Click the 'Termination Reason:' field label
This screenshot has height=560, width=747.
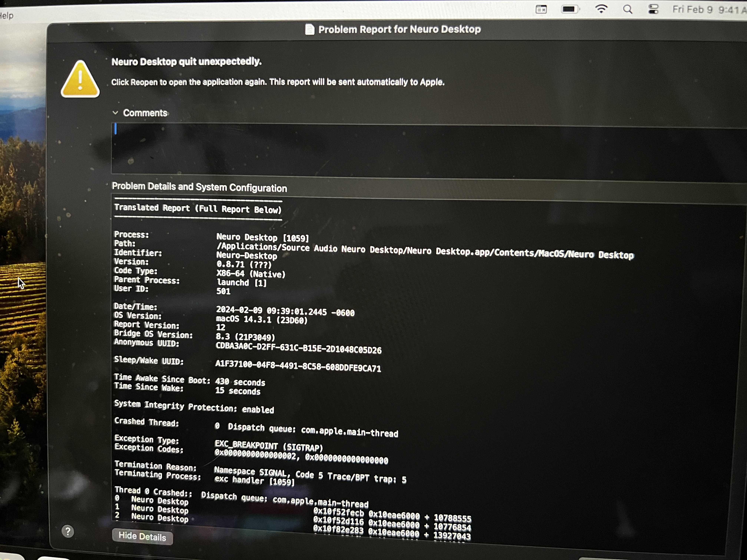(155, 466)
